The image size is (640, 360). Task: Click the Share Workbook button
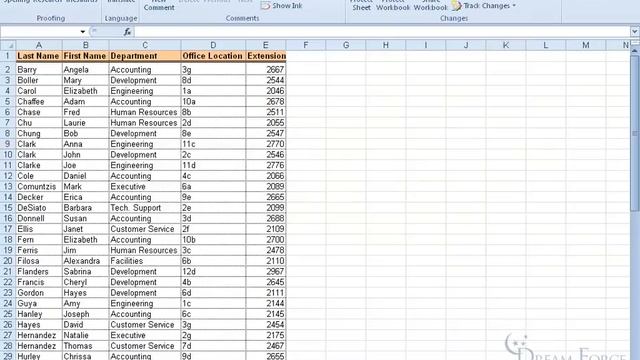(430, 6)
